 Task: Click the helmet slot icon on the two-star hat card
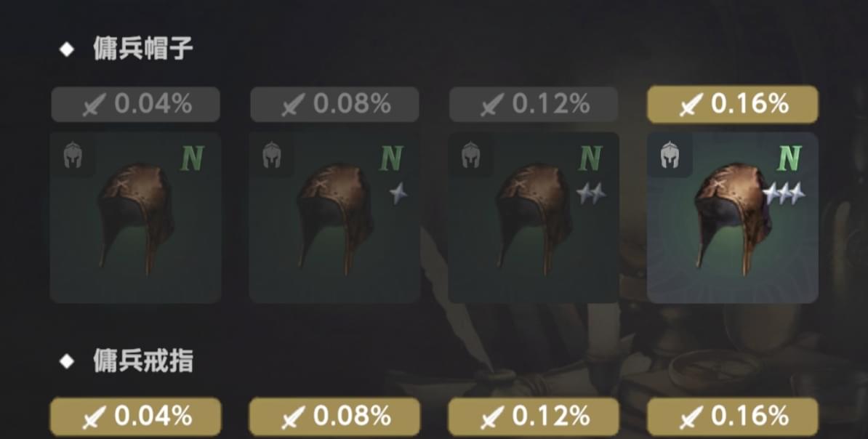coord(470,155)
